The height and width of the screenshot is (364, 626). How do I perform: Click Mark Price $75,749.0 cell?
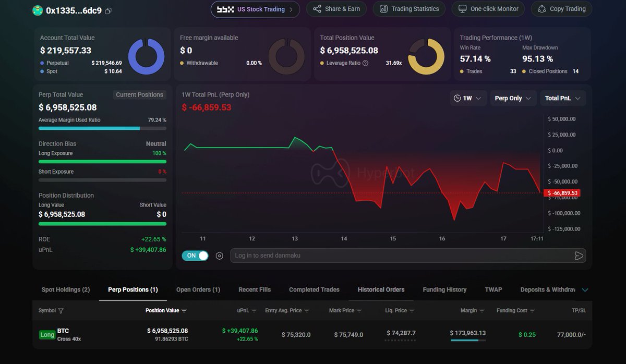tap(348, 335)
